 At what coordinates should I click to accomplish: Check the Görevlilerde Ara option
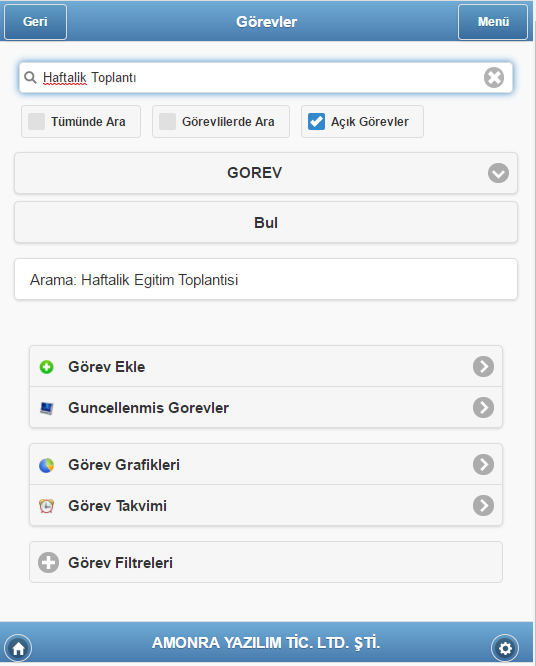tap(167, 121)
